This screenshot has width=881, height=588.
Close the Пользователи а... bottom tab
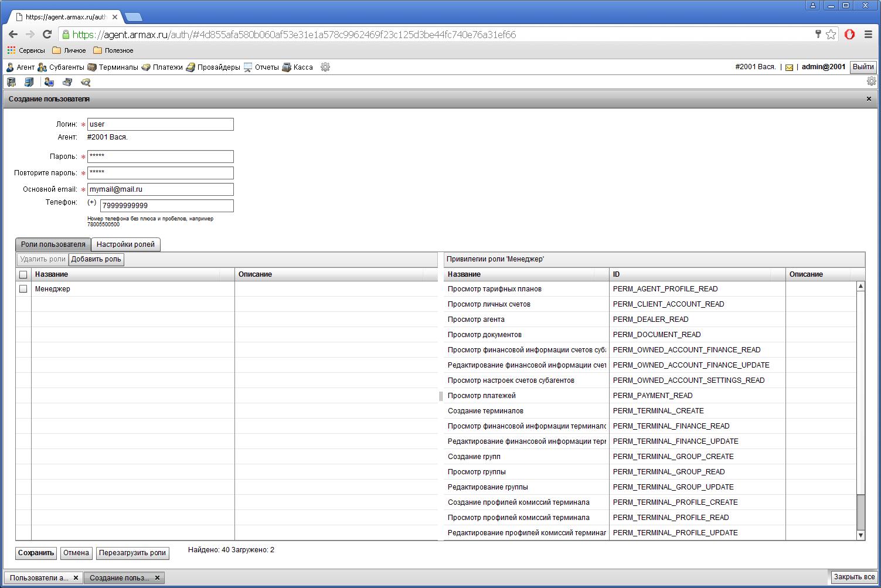click(76, 578)
